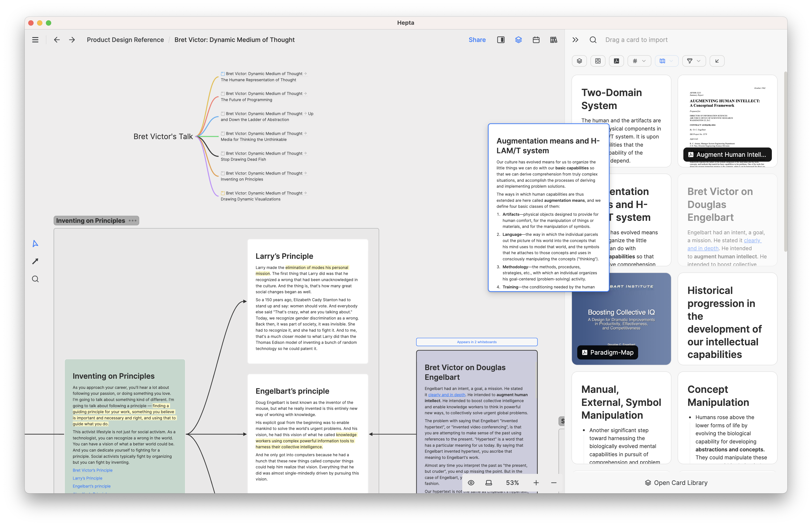Click the 'Bret Victor: Dynamic Medium of Thought' breadcrumb
Image resolution: width=812 pixels, height=526 pixels.
(234, 40)
